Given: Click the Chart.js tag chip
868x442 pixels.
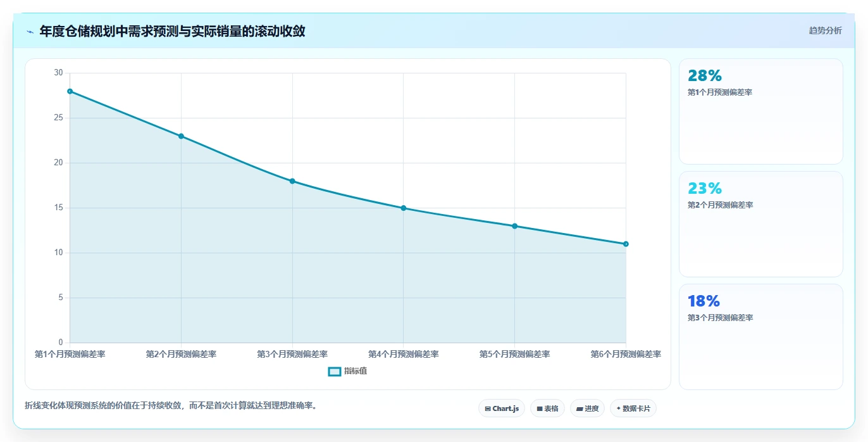Looking at the screenshot, I should click(502, 408).
